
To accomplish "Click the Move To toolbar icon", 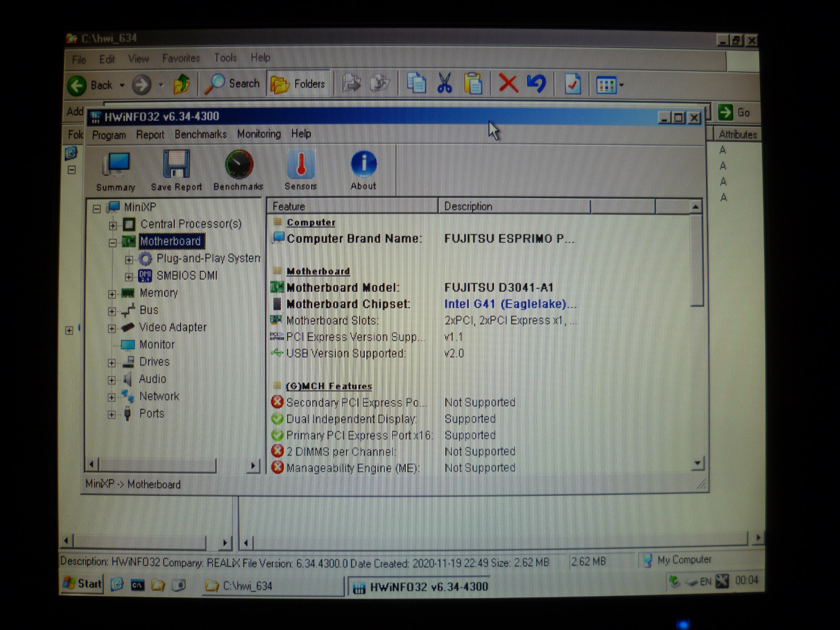I will 351,83.
